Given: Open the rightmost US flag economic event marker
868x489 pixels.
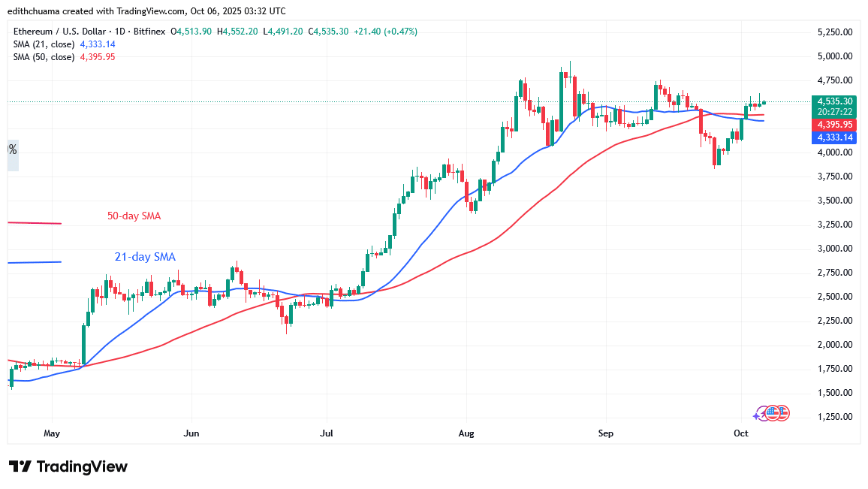Looking at the screenshot, I should [x=783, y=412].
